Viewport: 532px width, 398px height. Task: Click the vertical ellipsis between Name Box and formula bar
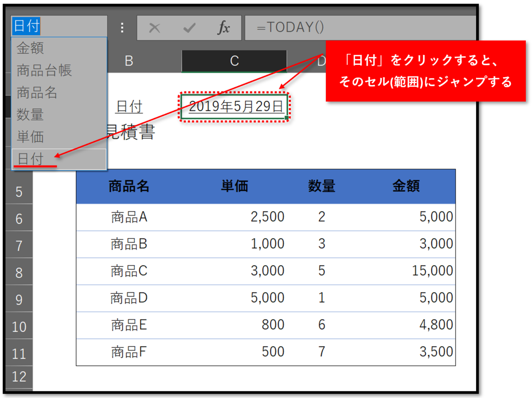click(x=122, y=27)
